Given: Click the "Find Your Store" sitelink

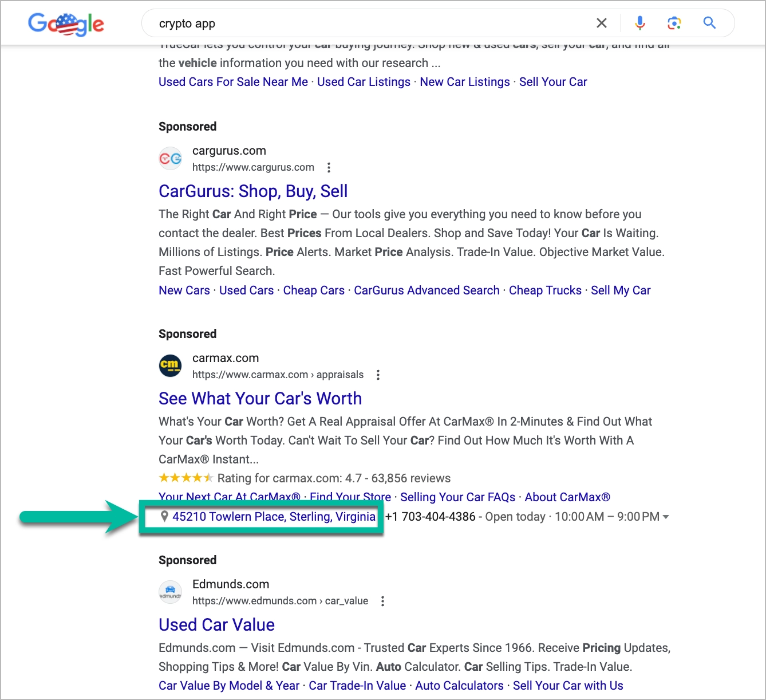Looking at the screenshot, I should [350, 497].
